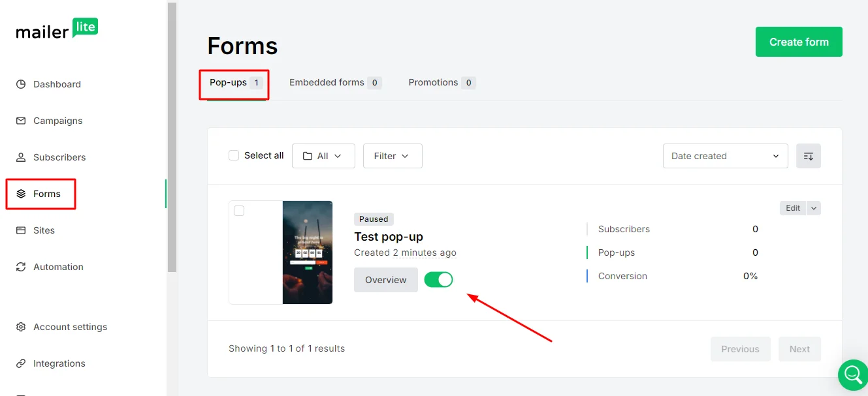Open the green help search bubble
The width and height of the screenshot is (868, 396).
click(x=852, y=374)
